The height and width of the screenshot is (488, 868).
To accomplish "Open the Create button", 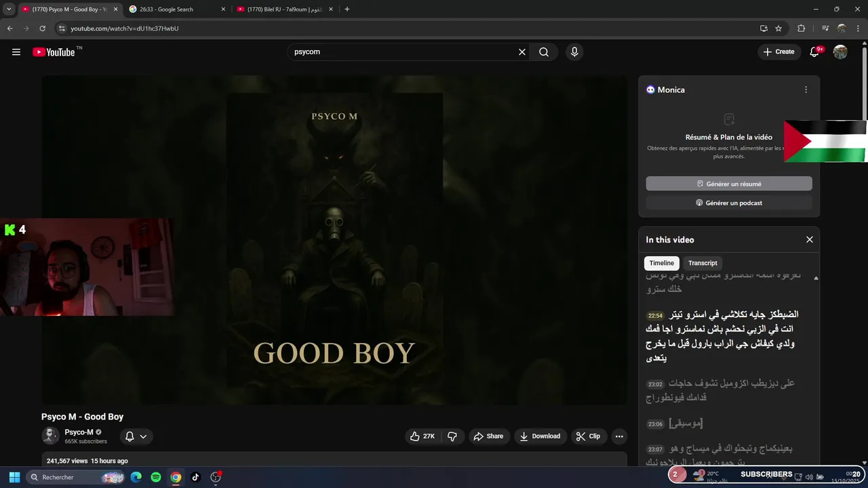I will [778, 52].
